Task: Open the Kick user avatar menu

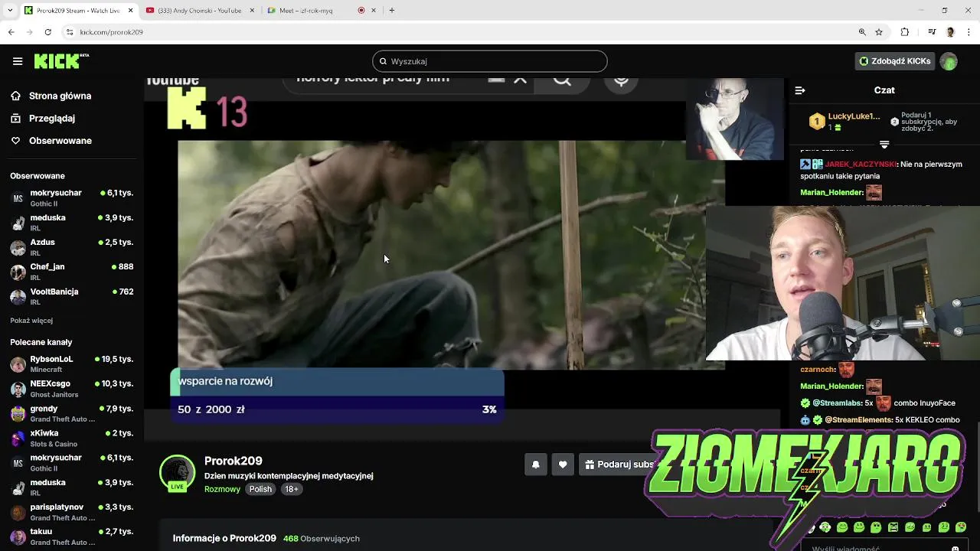Action: point(949,61)
